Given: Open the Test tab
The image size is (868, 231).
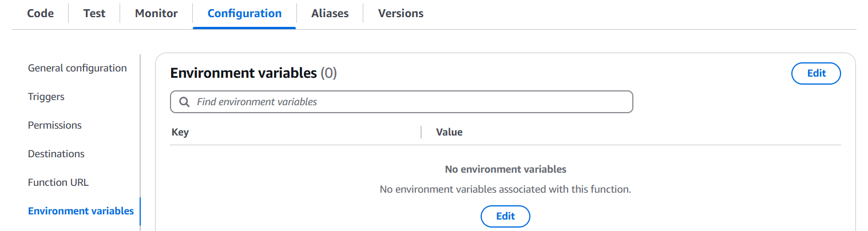Looking at the screenshot, I should tap(94, 13).
